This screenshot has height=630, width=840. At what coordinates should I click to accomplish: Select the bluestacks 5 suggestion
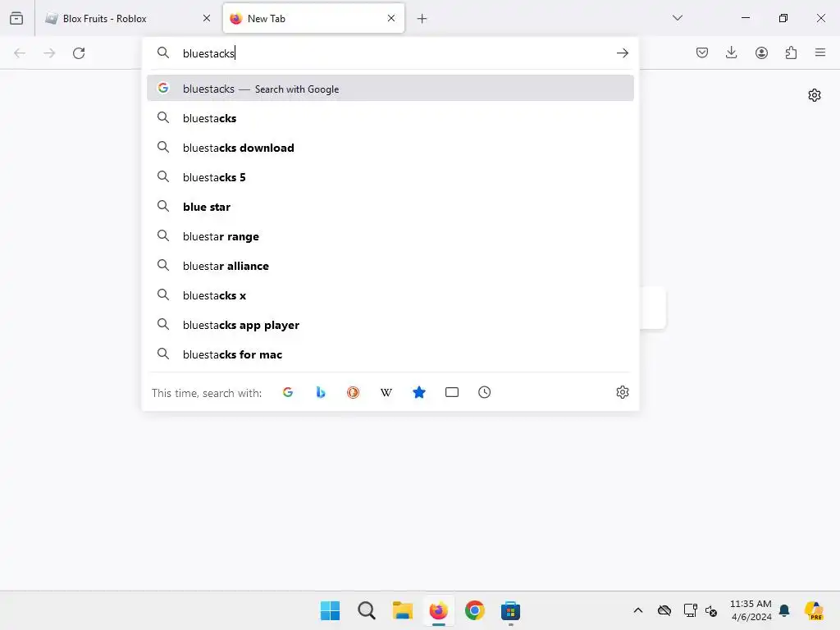point(390,177)
